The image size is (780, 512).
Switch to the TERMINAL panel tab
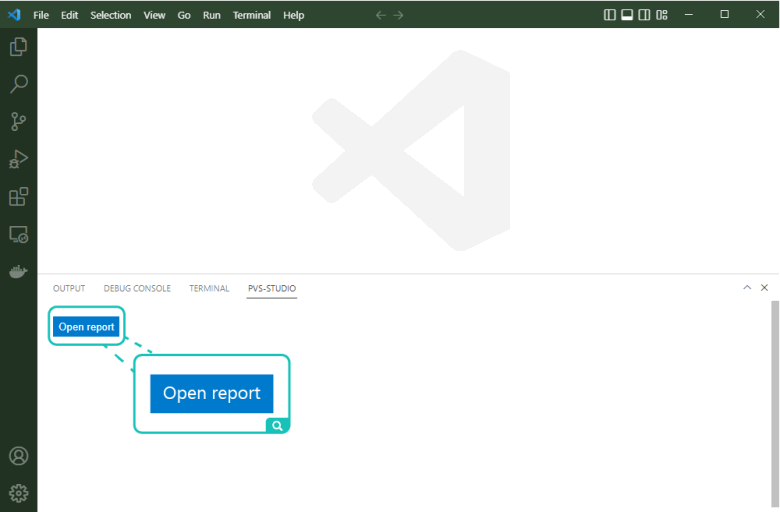[209, 289]
